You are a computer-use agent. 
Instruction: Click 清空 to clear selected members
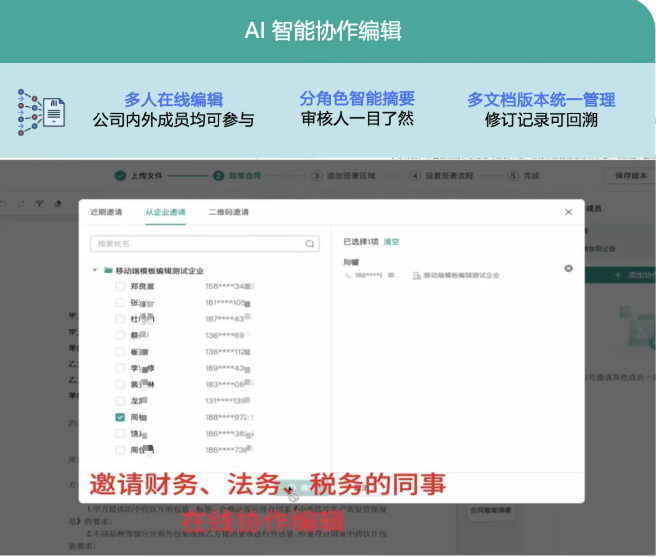coord(392,242)
